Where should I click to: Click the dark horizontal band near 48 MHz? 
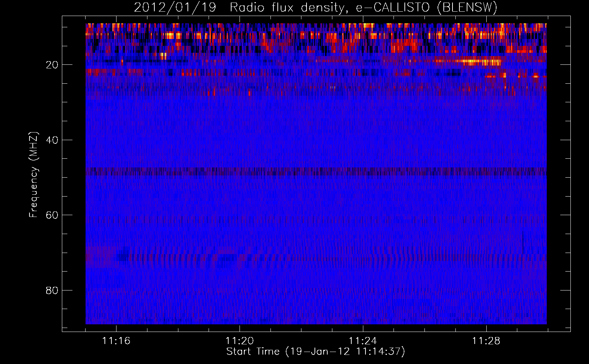(316, 171)
